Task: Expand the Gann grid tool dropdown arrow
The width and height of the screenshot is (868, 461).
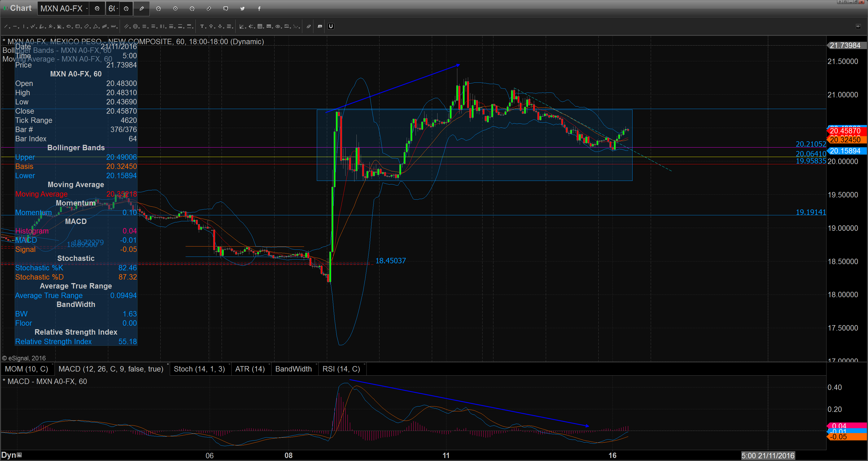Action: 263,28
